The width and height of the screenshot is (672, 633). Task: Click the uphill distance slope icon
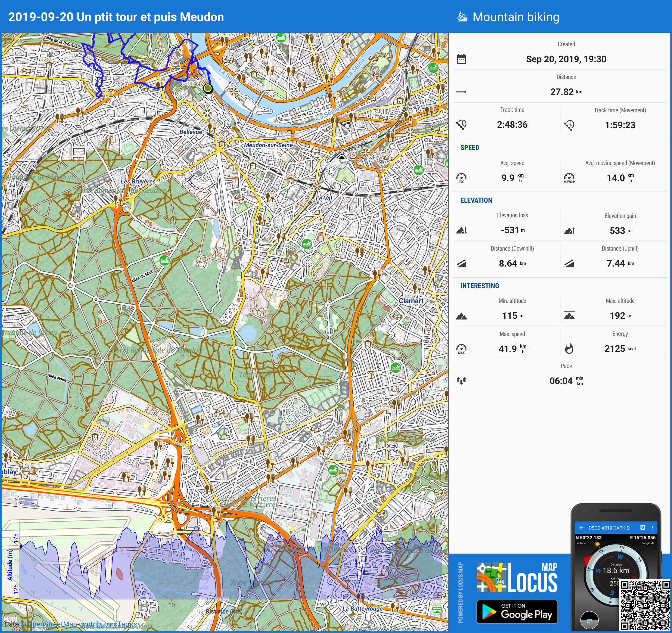pos(569,264)
